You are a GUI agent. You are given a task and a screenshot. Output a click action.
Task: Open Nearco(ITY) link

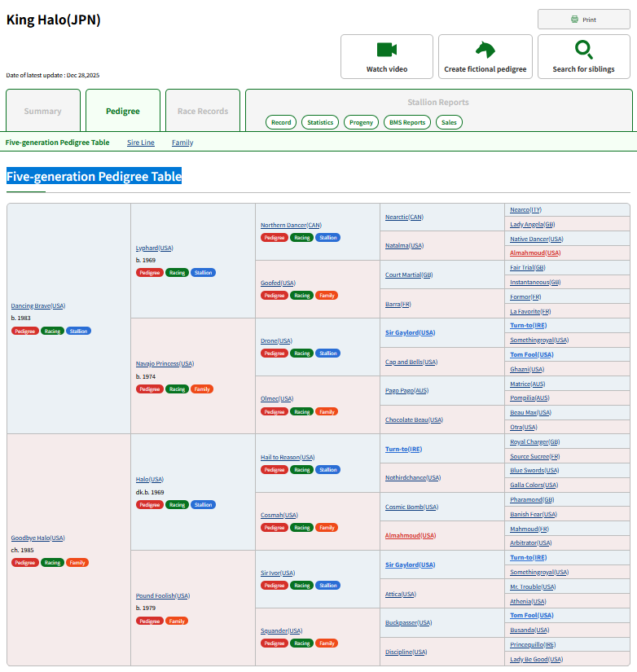(x=525, y=209)
